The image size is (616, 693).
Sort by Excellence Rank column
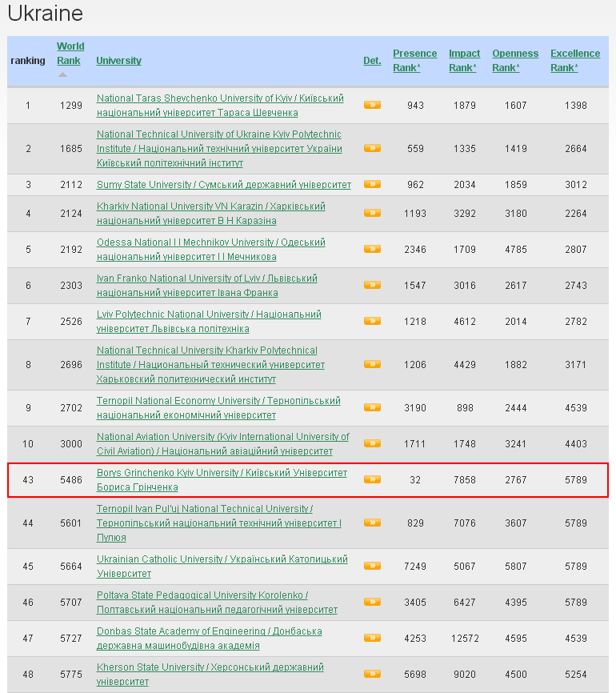pyautogui.click(x=575, y=61)
